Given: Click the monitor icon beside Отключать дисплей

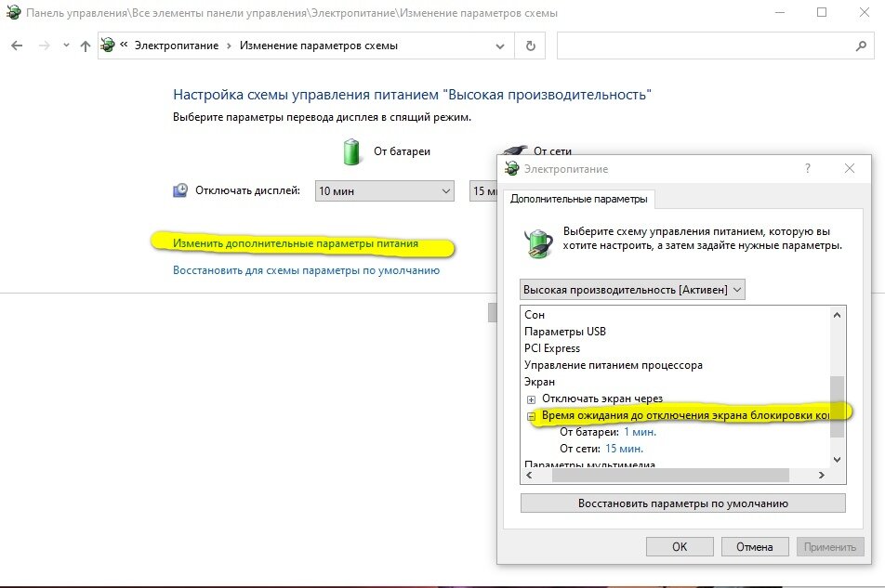Looking at the screenshot, I should pyautogui.click(x=178, y=189).
